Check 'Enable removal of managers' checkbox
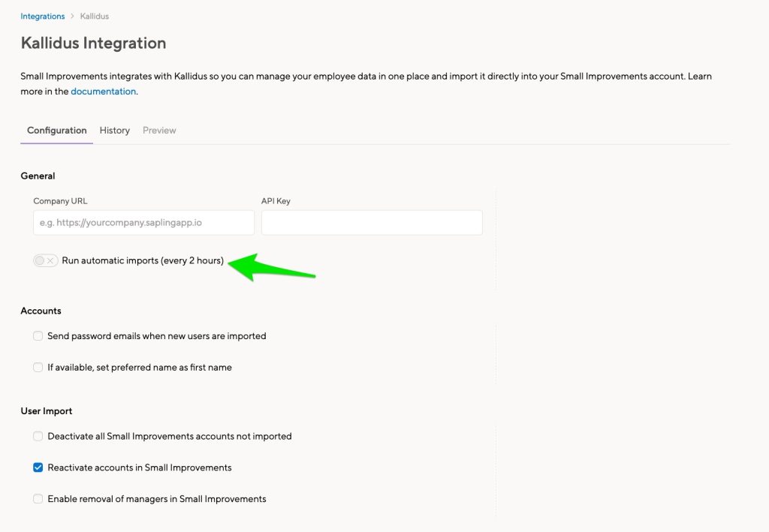Viewport: 769px width, 532px height. [x=38, y=499]
